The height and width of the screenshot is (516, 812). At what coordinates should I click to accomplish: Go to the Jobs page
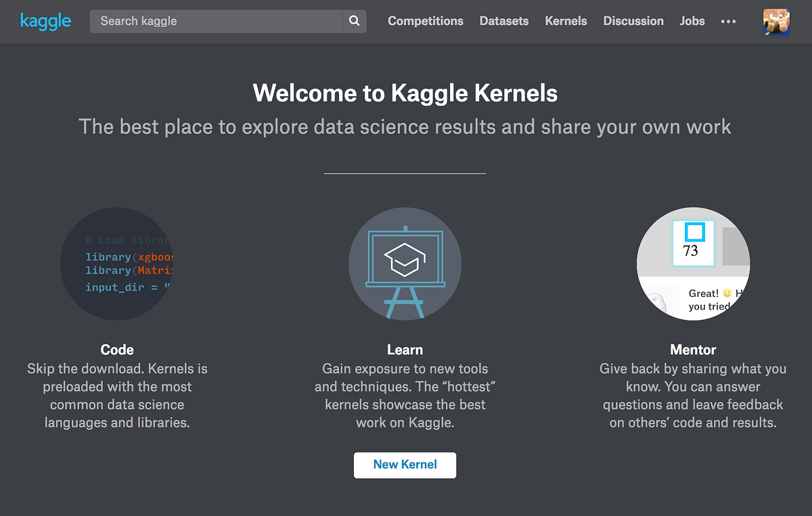click(692, 21)
